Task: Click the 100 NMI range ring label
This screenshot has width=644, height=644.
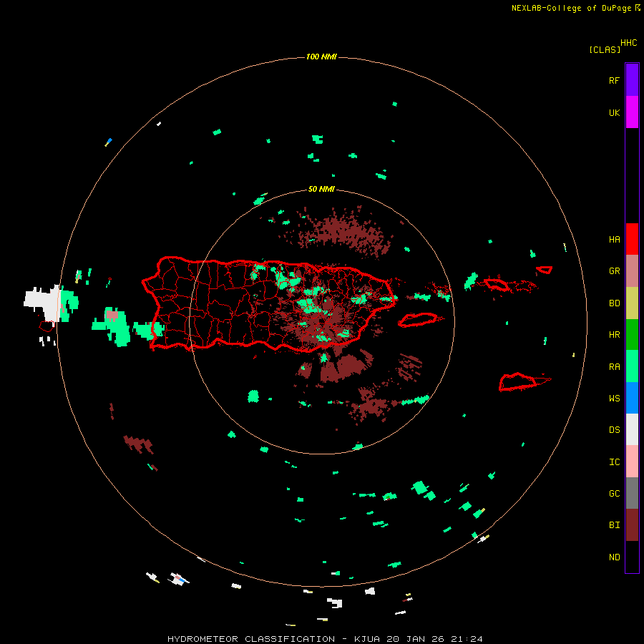Action: click(x=321, y=57)
